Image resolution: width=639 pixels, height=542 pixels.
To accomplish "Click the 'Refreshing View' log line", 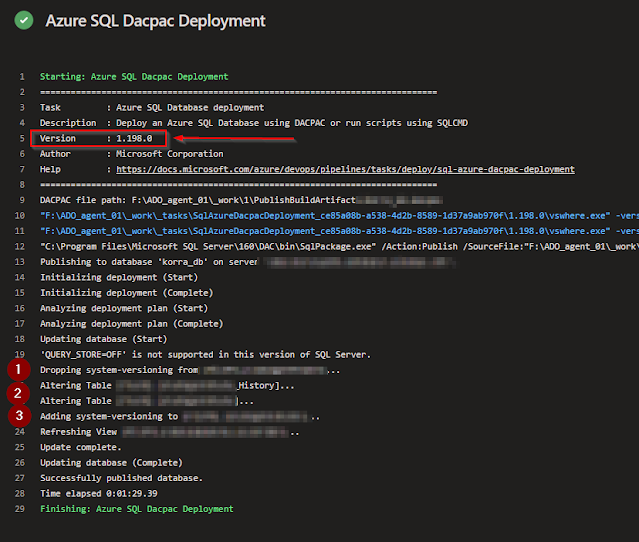I will 170,432.
